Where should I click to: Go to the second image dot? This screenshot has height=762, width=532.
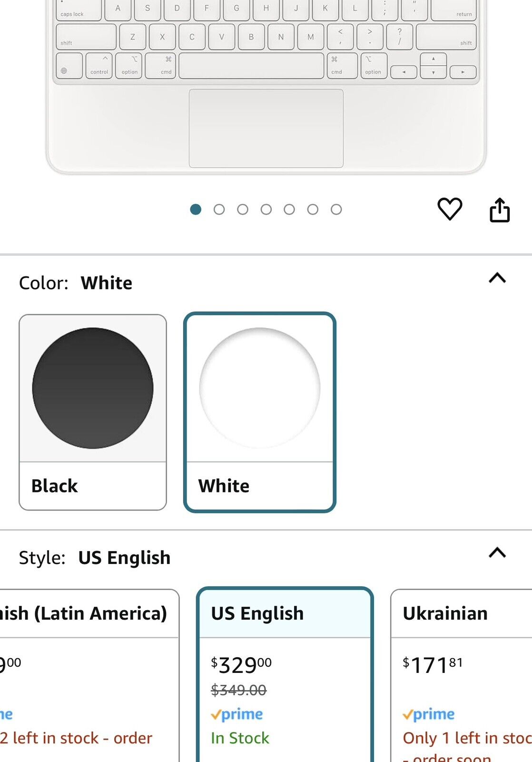219,210
